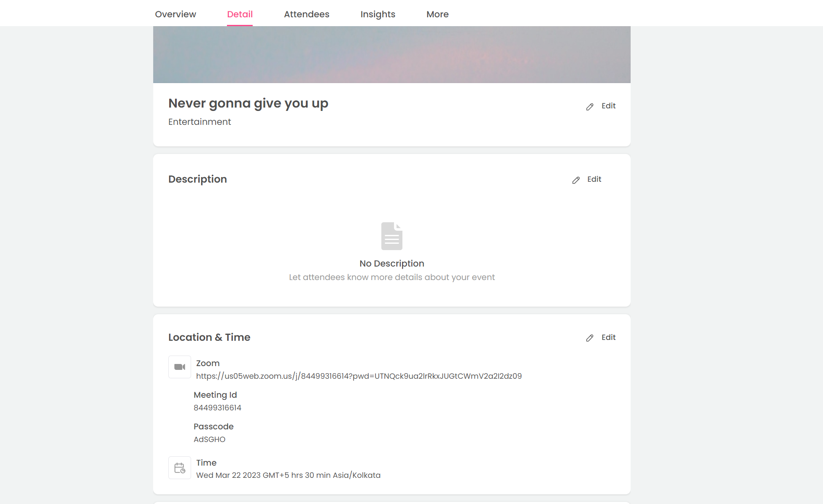Click the Zoom video camera icon
Image resolution: width=823 pixels, height=504 pixels.
(180, 367)
